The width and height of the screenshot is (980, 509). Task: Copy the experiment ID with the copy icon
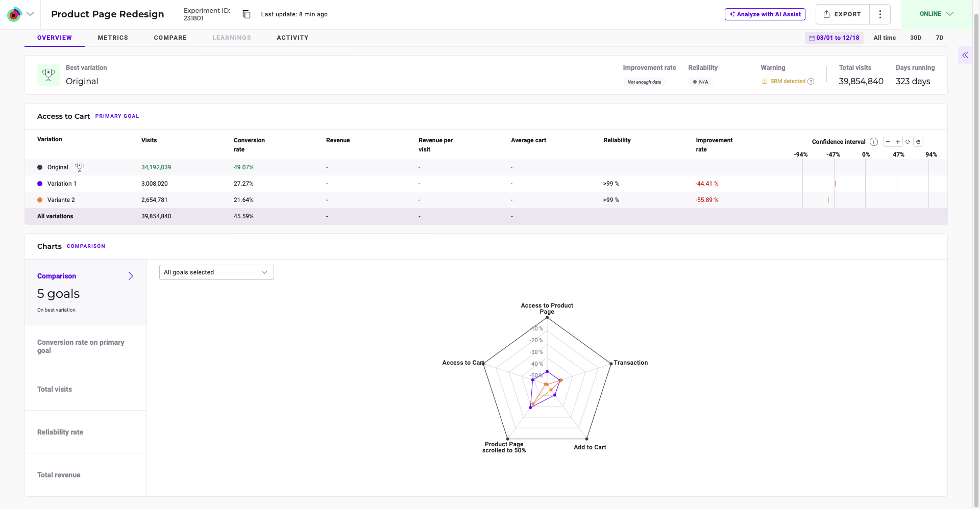[247, 14]
